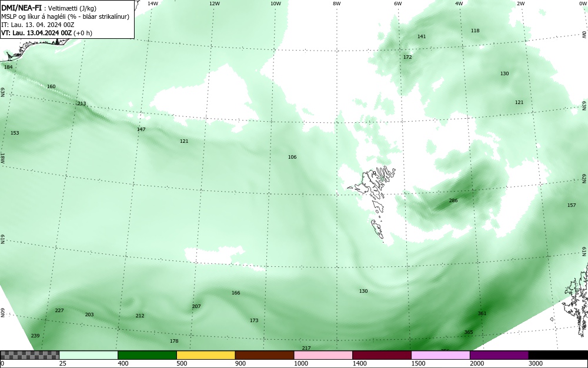Click the map value 178
This screenshot has width=588, height=368.
[x=174, y=341]
